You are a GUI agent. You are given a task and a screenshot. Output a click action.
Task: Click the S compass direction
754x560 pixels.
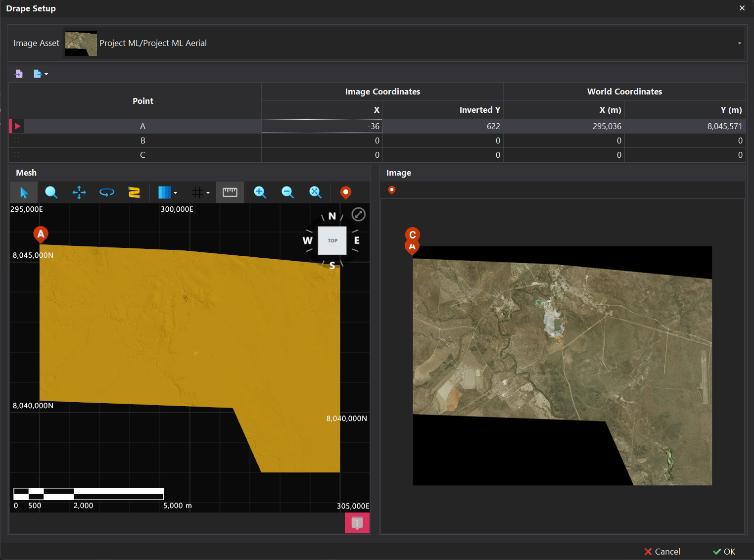click(332, 266)
